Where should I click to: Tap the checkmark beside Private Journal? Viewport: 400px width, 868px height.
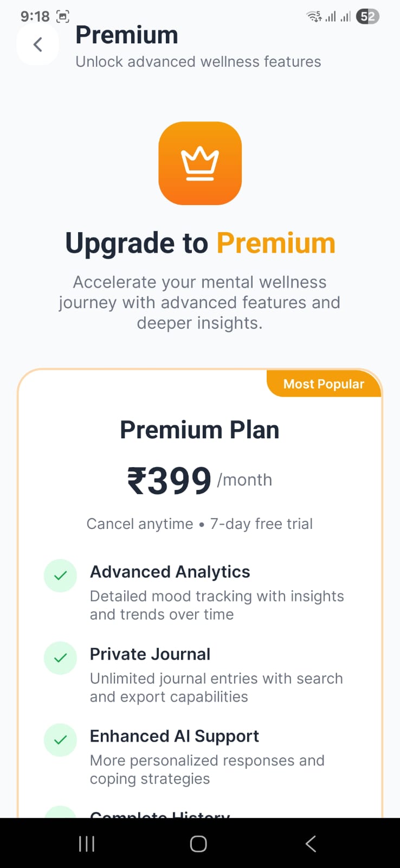60,658
